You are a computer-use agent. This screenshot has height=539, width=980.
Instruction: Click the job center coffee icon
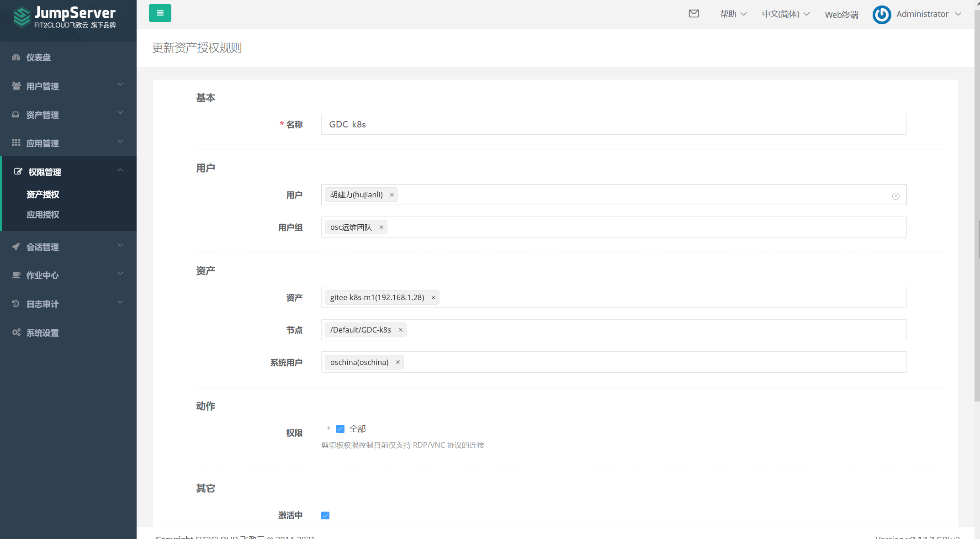coord(16,275)
